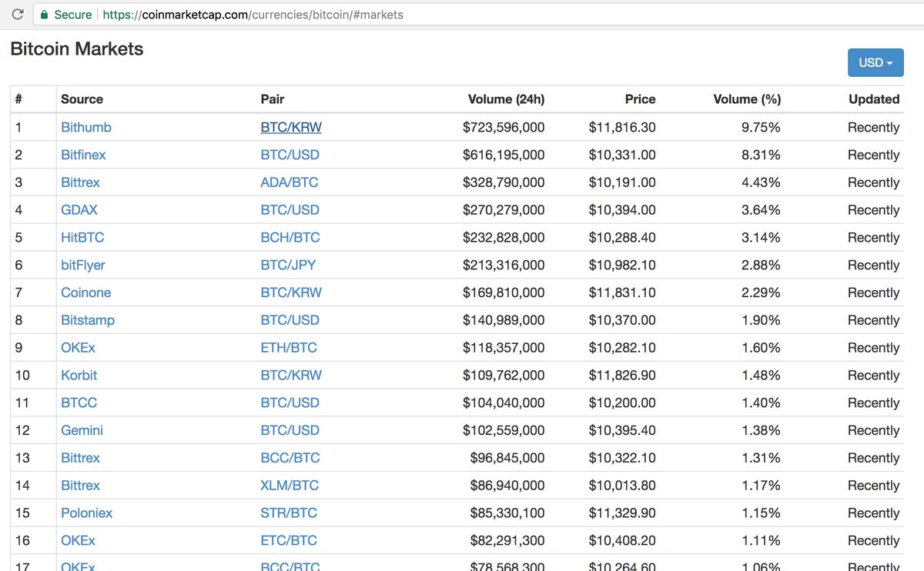
Task: Open the OKEx link in row 9
Action: click(x=78, y=348)
